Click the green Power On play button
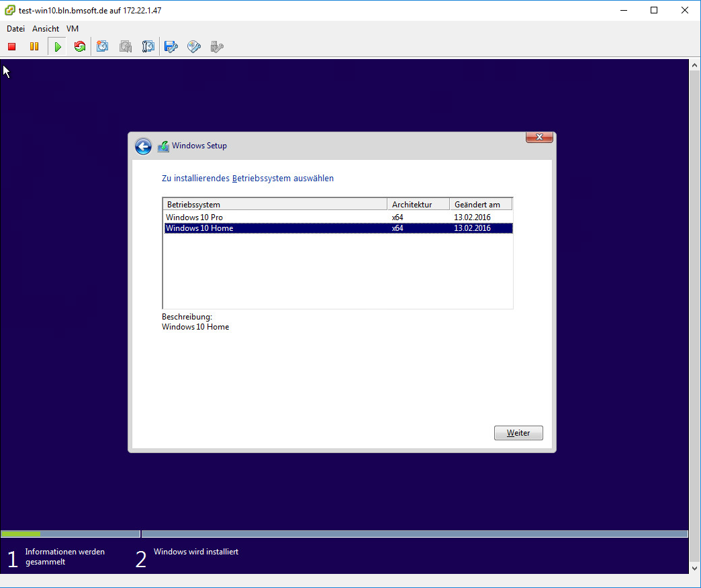Viewport: 701px width, 588px height. (x=58, y=46)
